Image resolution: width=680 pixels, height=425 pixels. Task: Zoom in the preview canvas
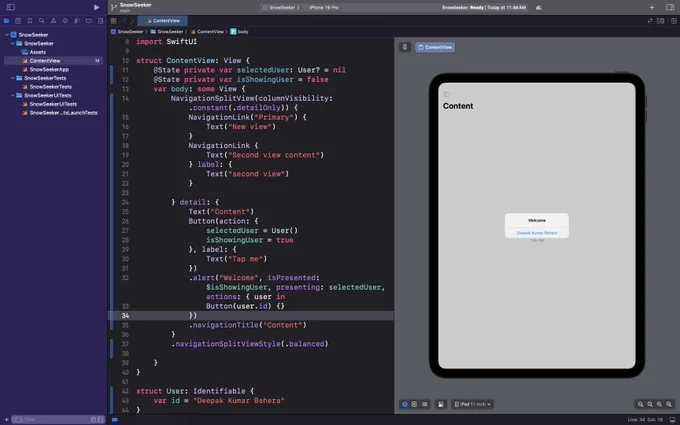(669, 404)
